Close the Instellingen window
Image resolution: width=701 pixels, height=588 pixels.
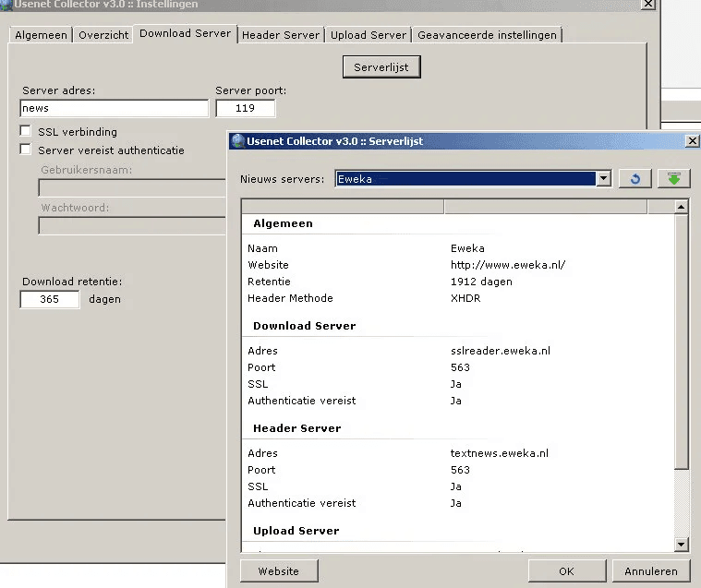[x=648, y=4]
